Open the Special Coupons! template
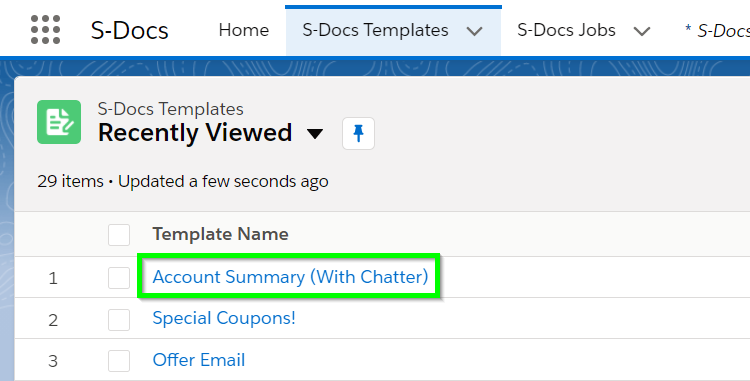This screenshot has width=750, height=381. click(224, 318)
